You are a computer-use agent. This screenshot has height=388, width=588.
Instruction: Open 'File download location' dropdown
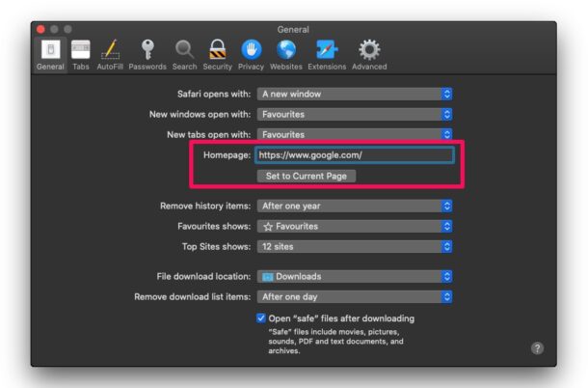(355, 276)
